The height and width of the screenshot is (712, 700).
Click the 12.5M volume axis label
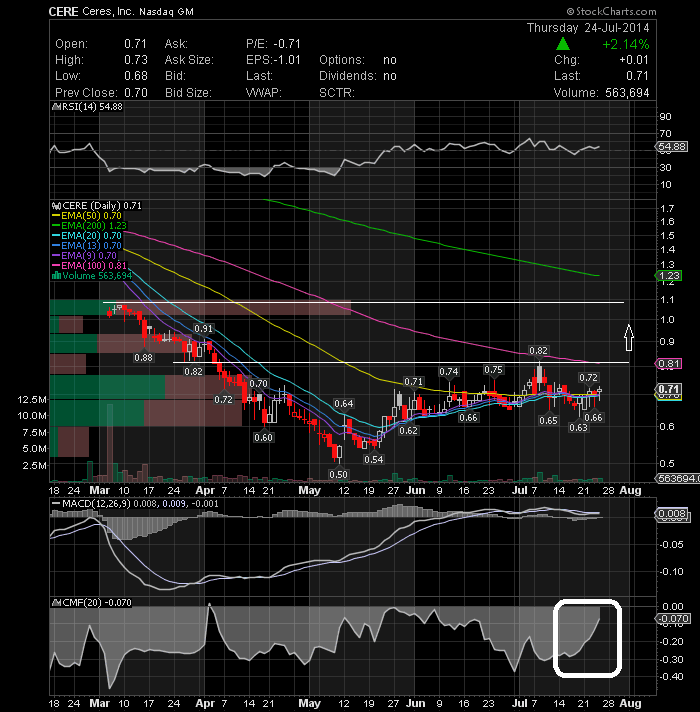[31, 400]
